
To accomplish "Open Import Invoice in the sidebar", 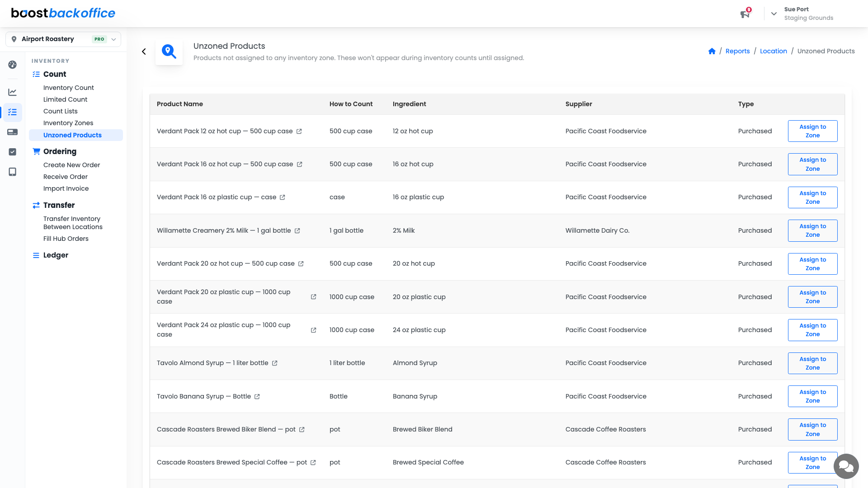I will pyautogui.click(x=66, y=188).
